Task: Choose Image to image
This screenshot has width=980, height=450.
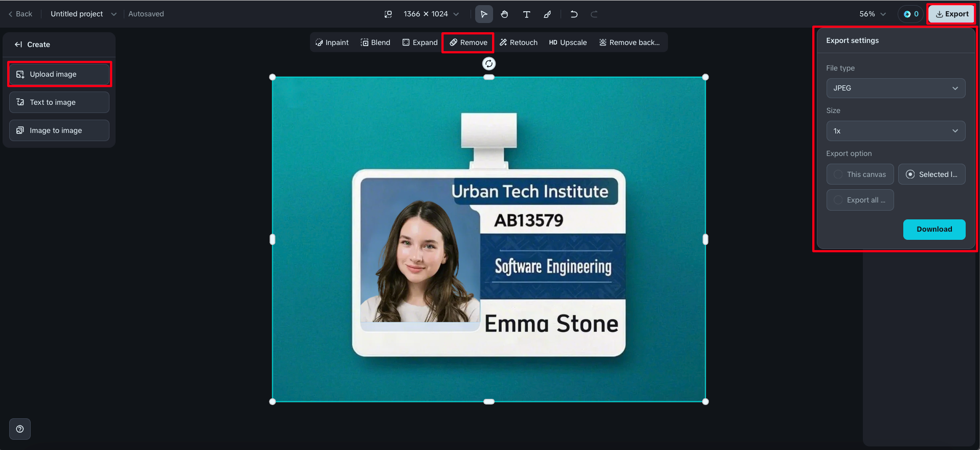Action: point(59,130)
